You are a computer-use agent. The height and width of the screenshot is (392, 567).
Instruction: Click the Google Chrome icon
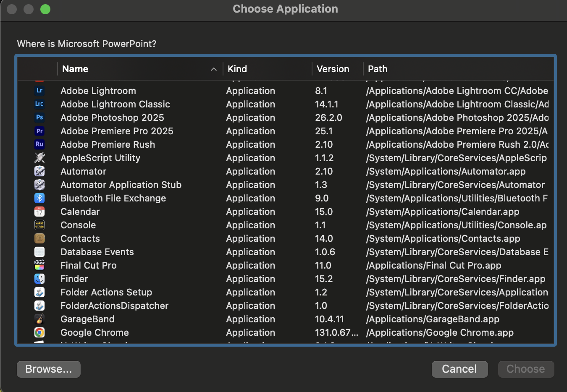point(39,332)
